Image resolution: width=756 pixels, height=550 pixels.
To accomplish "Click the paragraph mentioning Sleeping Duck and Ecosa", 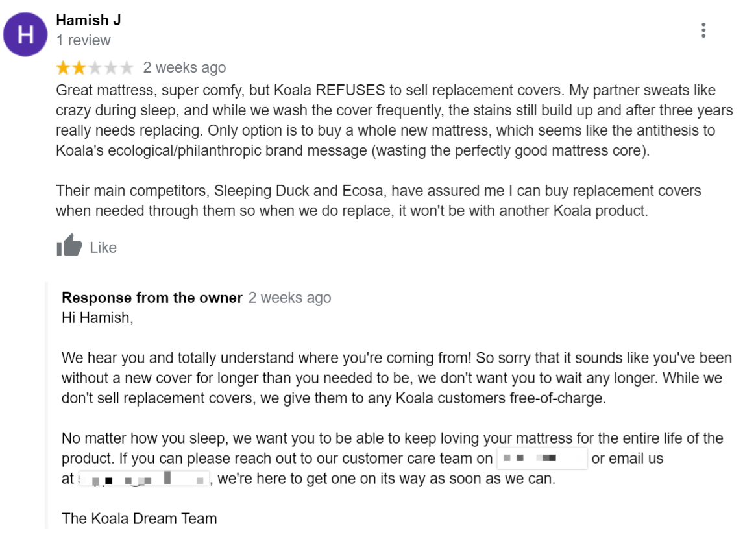I will pos(378,201).
